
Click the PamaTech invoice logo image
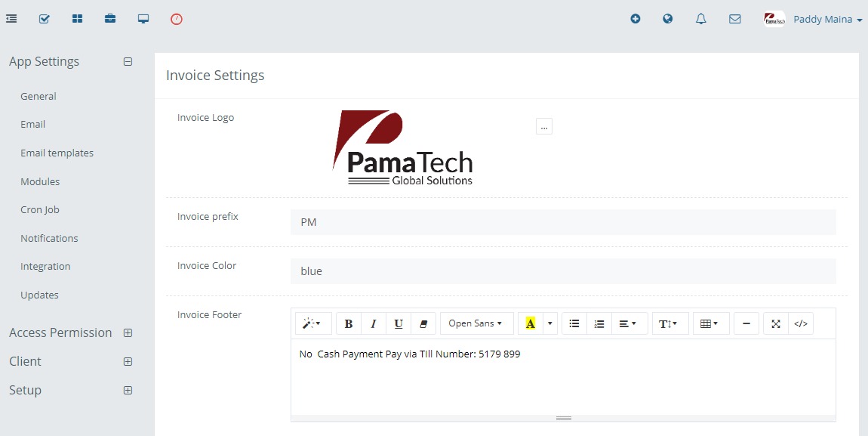[x=402, y=148]
